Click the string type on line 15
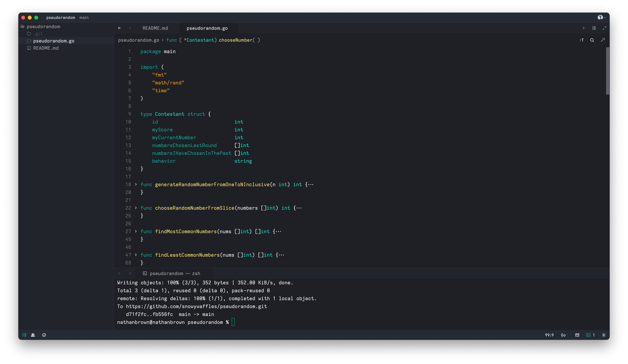The height and width of the screenshot is (364, 628). [x=243, y=161]
